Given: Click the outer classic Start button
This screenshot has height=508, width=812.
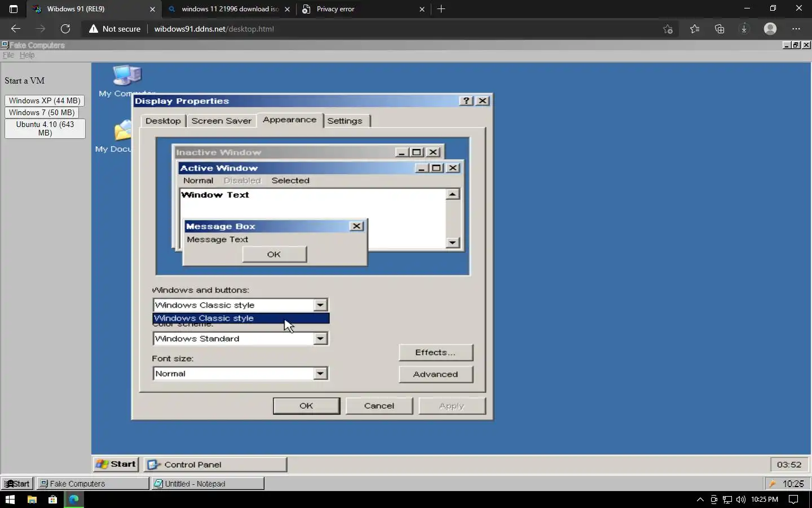Looking at the screenshot, I should pyautogui.click(x=17, y=484).
